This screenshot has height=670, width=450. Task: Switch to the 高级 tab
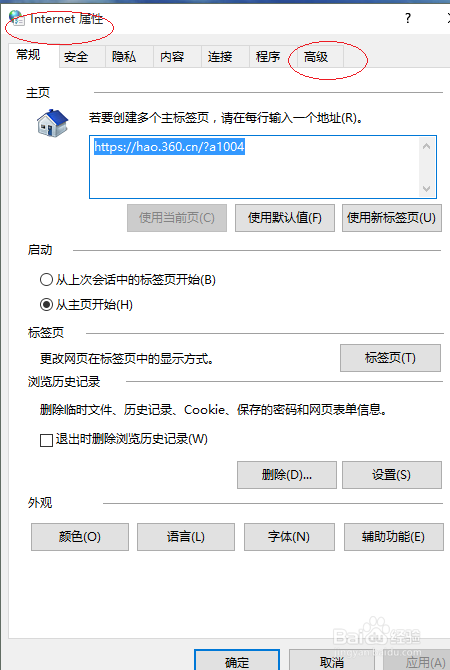coord(316,57)
